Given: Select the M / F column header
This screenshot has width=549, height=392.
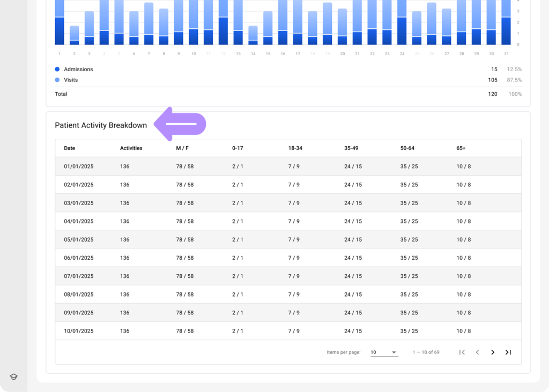Looking at the screenshot, I should coord(182,148).
